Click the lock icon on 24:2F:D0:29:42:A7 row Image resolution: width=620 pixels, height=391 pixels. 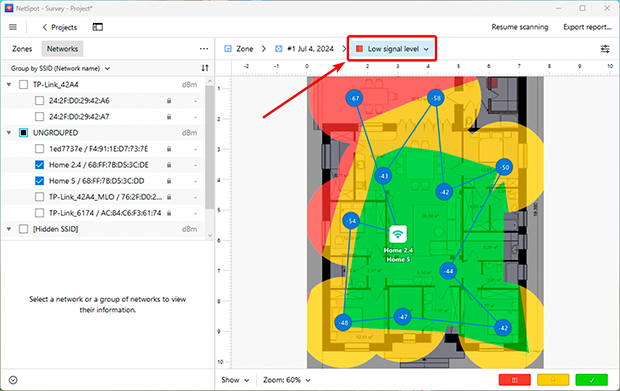(x=169, y=117)
